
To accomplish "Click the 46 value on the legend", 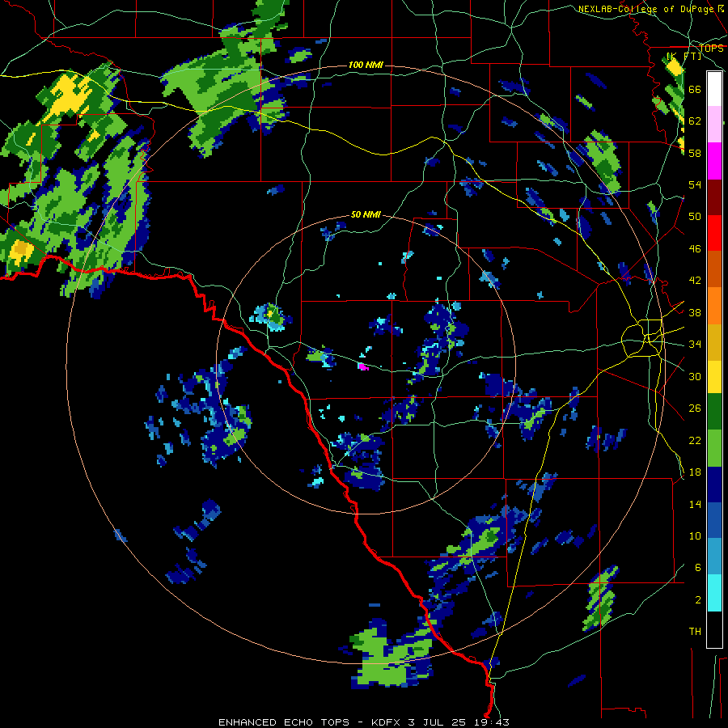I will [x=695, y=249].
